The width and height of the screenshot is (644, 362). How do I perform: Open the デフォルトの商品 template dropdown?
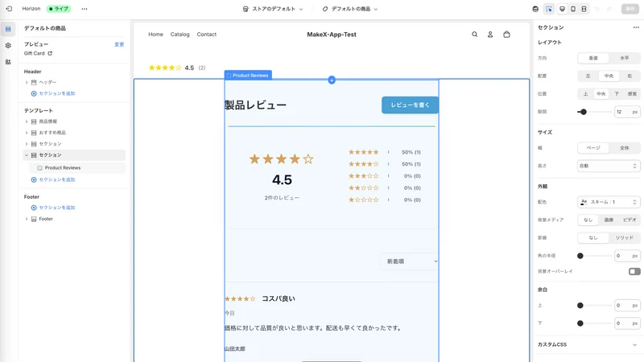coord(350,9)
